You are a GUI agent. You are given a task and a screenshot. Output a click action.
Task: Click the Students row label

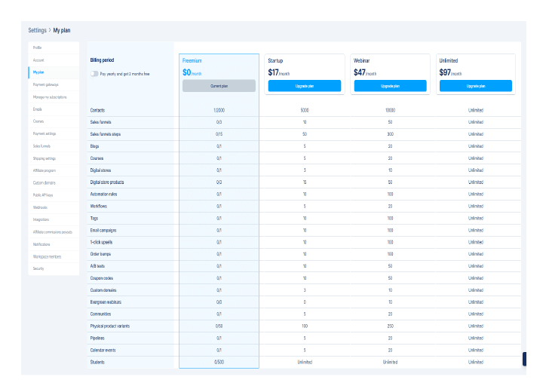point(97,362)
